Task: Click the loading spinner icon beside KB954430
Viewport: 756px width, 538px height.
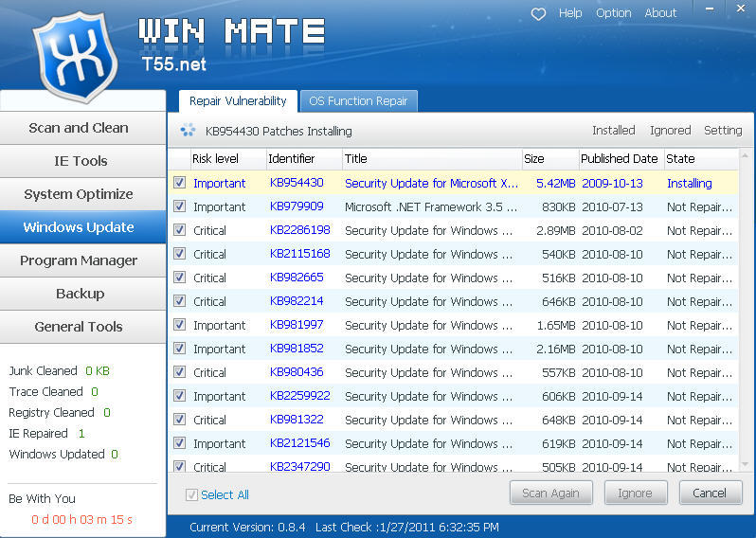Action: [x=188, y=130]
